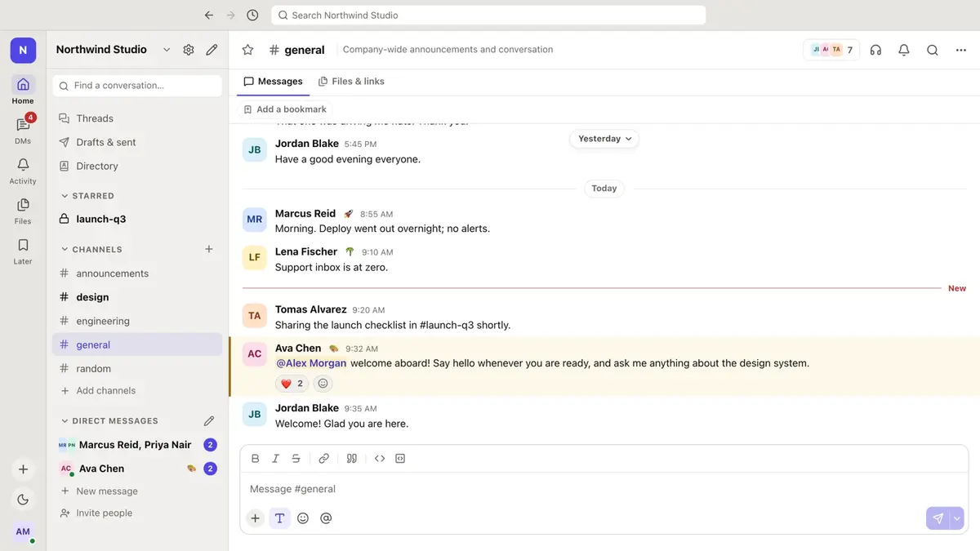View the 7 channel members
The image size is (980, 551).
point(831,50)
